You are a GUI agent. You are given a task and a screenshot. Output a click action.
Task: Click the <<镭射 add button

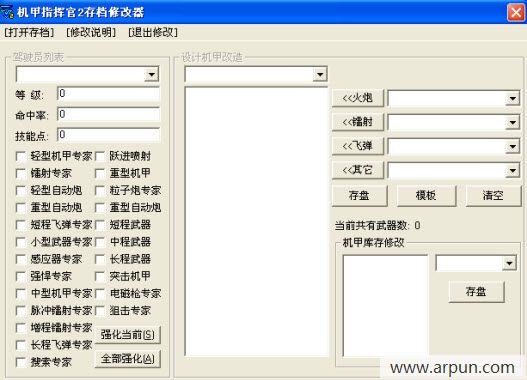[x=358, y=122]
